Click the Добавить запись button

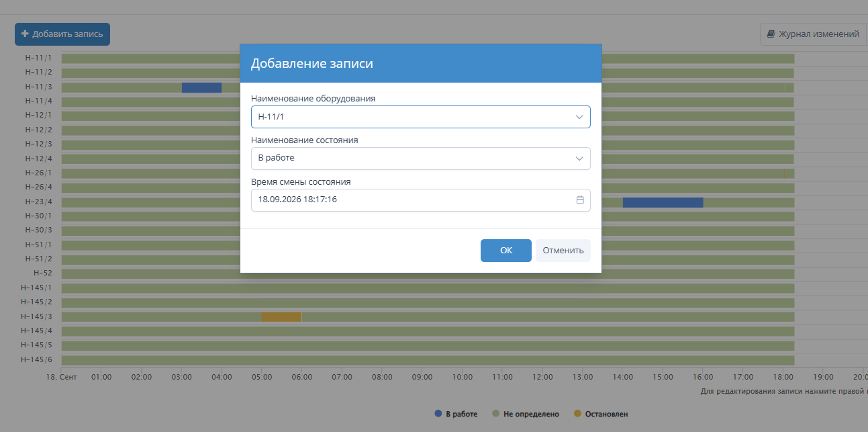click(62, 34)
